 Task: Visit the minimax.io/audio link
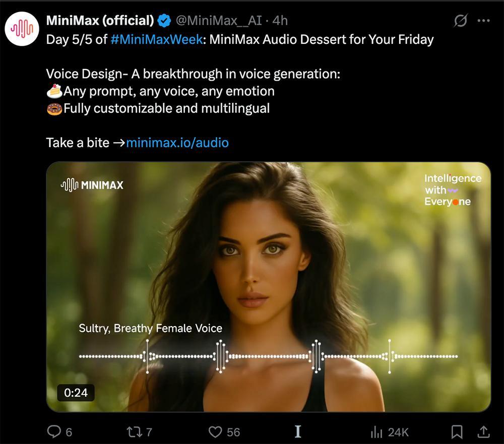pos(177,143)
